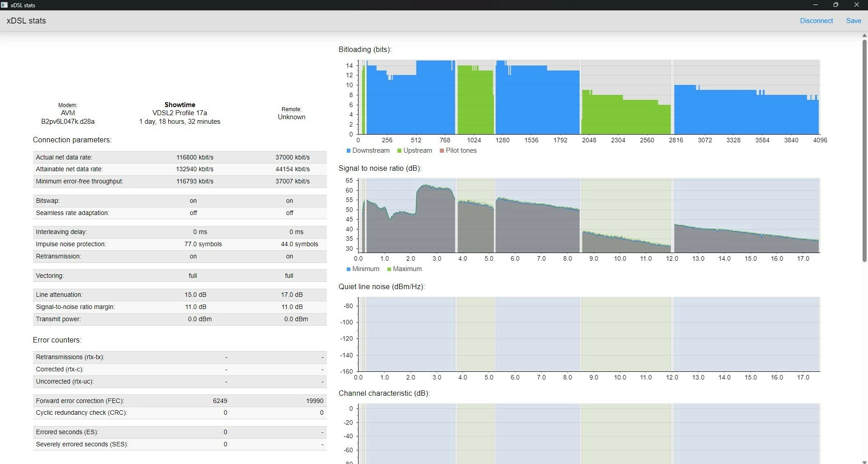The width and height of the screenshot is (868, 464).
Task: Disconnect from the modem
Action: click(816, 21)
